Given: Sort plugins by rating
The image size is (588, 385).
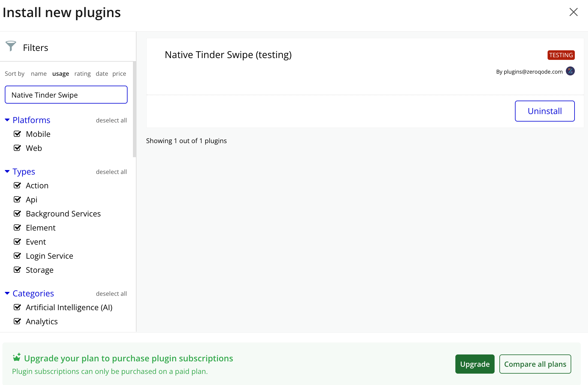Looking at the screenshot, I should [x=82, y=74].
